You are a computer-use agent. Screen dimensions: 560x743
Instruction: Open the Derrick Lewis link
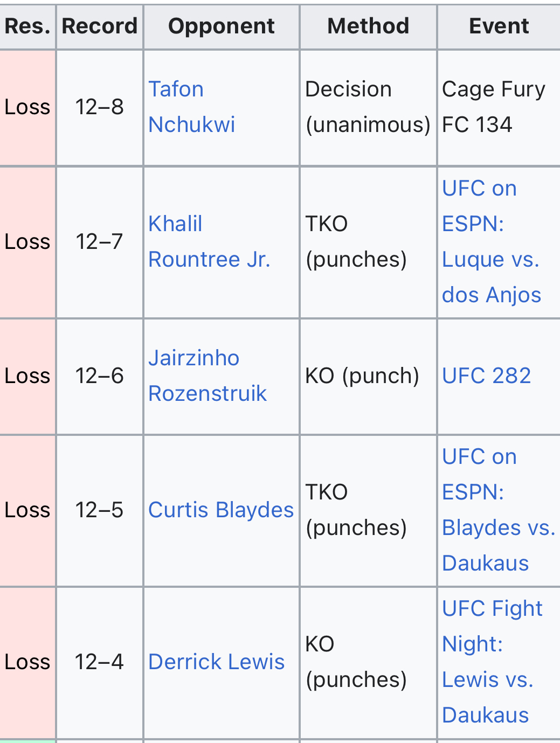(x=216, y=662)
